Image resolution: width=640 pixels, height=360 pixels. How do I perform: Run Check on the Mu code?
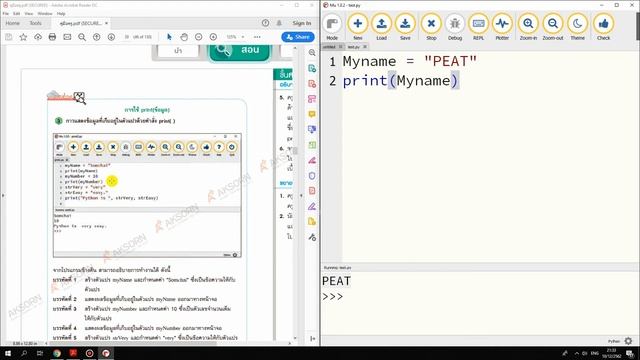[x=603, y=27]
